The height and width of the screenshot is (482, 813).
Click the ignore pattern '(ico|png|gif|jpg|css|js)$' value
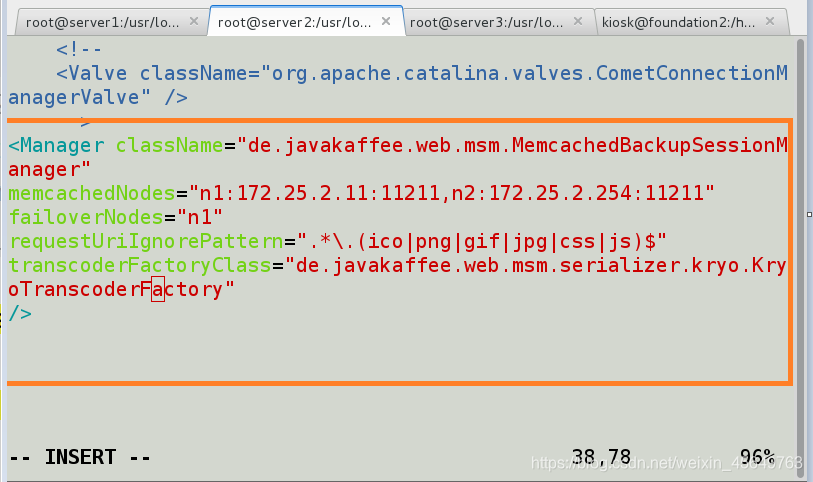(x=505, y=242)
